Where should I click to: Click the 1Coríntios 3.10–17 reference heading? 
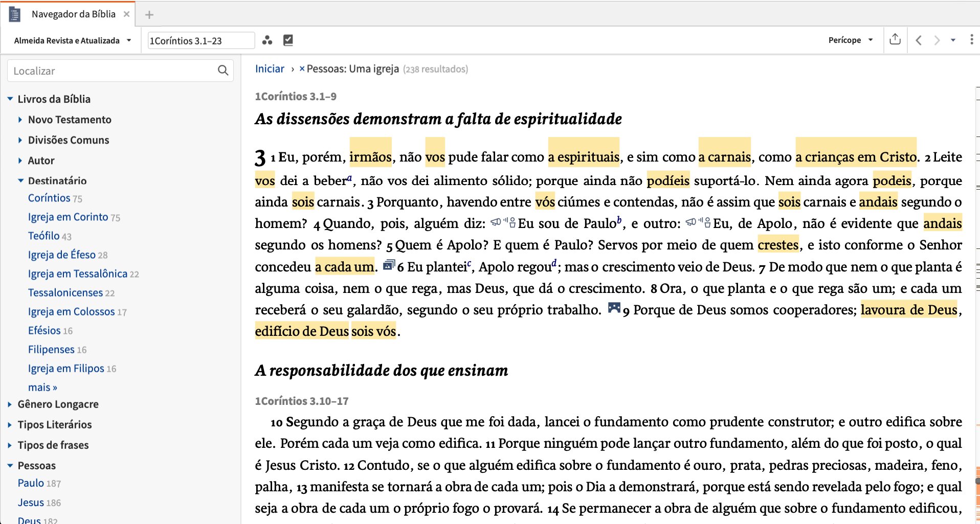[x=302, y=401]
